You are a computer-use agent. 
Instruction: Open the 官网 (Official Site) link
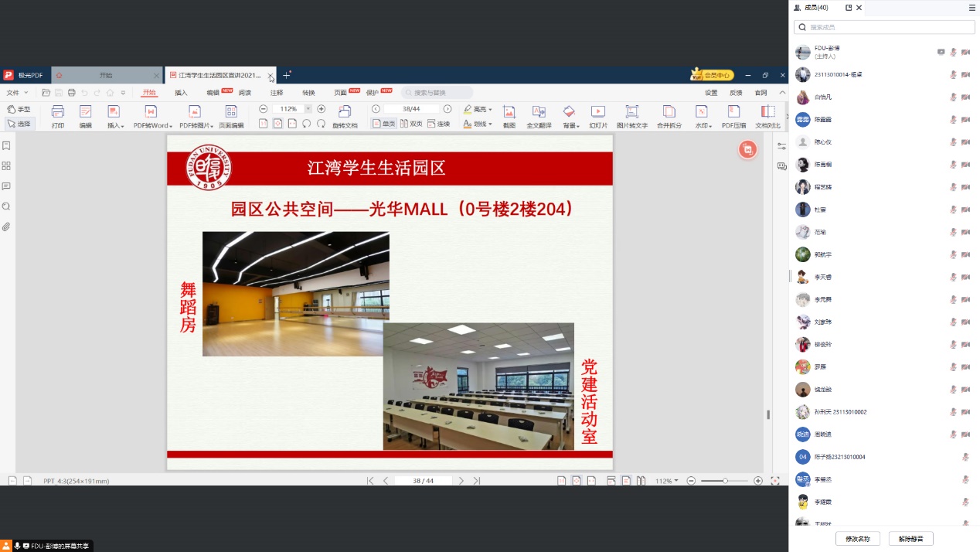pyautogui.click(x=761, y=93)
